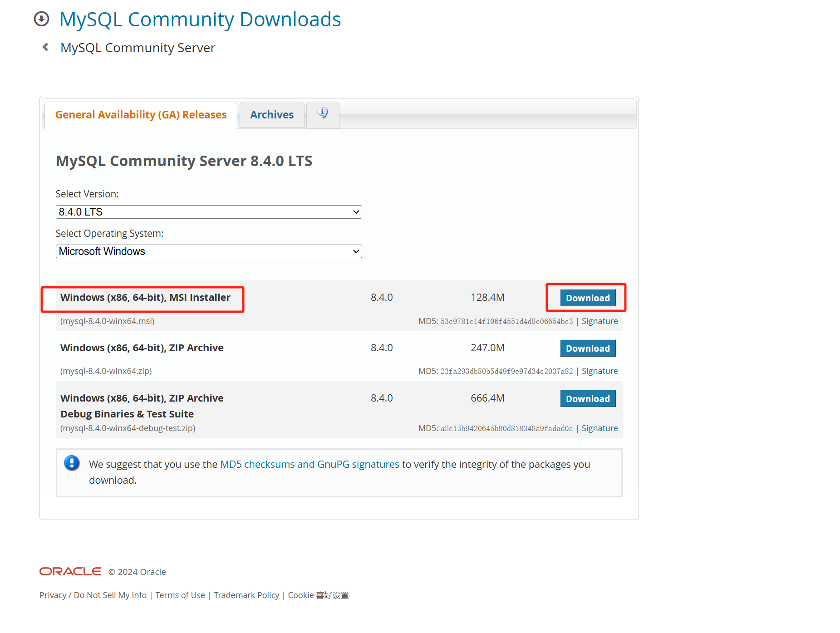Viewport: 840px width, 633px height.
Task: Open the Select Operating System dropdown
Action: (209, 251)
